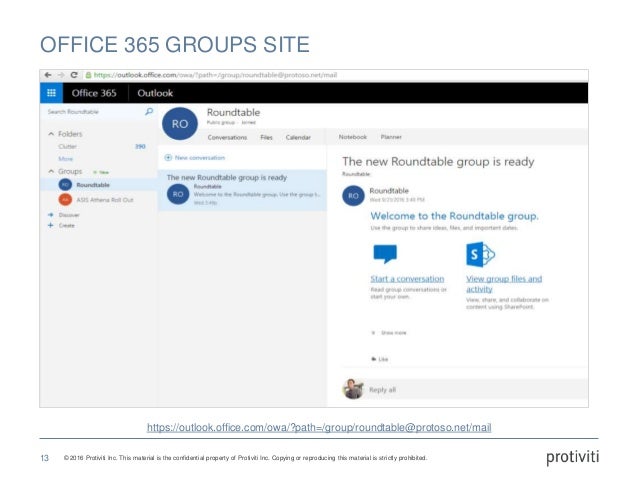The image size is (638, 479).
Task: Reload the page with the refresh icon
Action: (74, 75)
